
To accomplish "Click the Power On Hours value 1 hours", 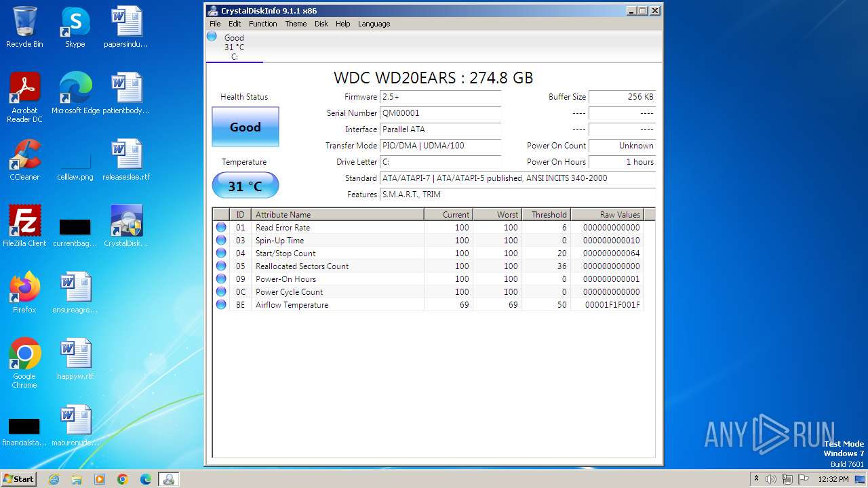I will (x=622, y=162).
